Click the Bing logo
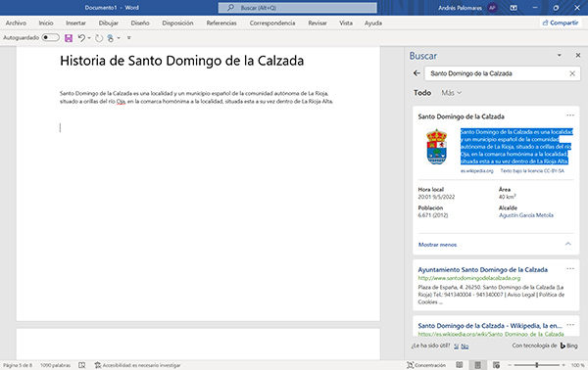 (x=568, y=346)
